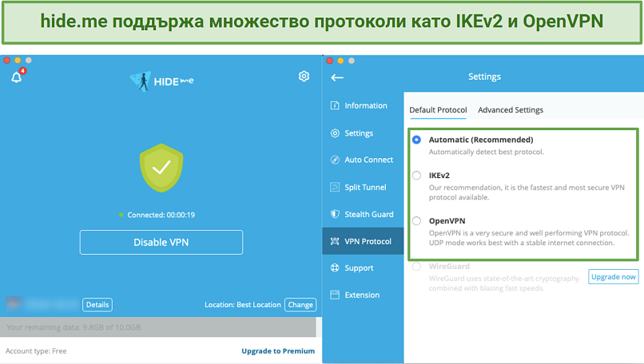644x364 pixels.
Task: Click the Settings window title text
Action: click(x=484, y=77)
